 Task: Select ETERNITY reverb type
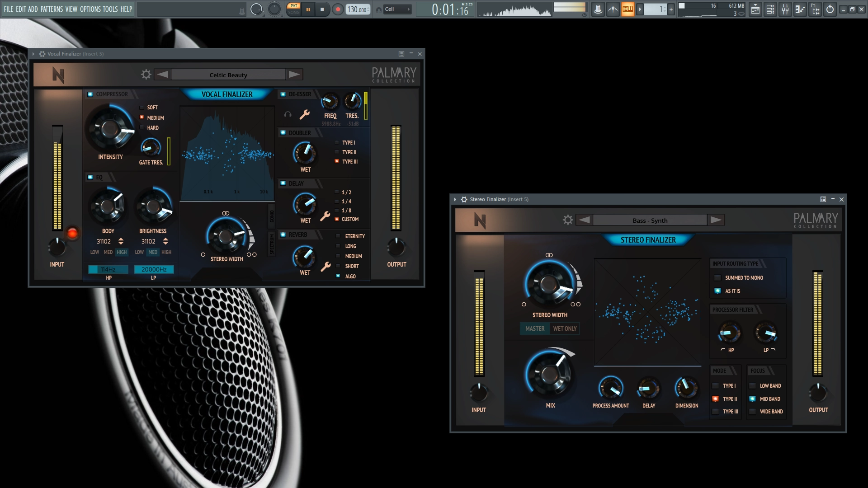pos(338,236)
